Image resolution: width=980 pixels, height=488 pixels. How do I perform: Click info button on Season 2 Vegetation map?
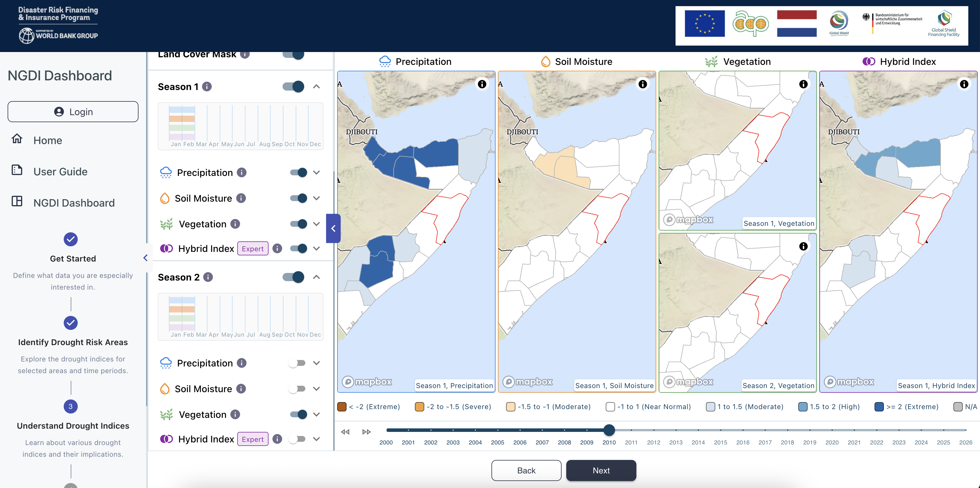click(804, 246)
